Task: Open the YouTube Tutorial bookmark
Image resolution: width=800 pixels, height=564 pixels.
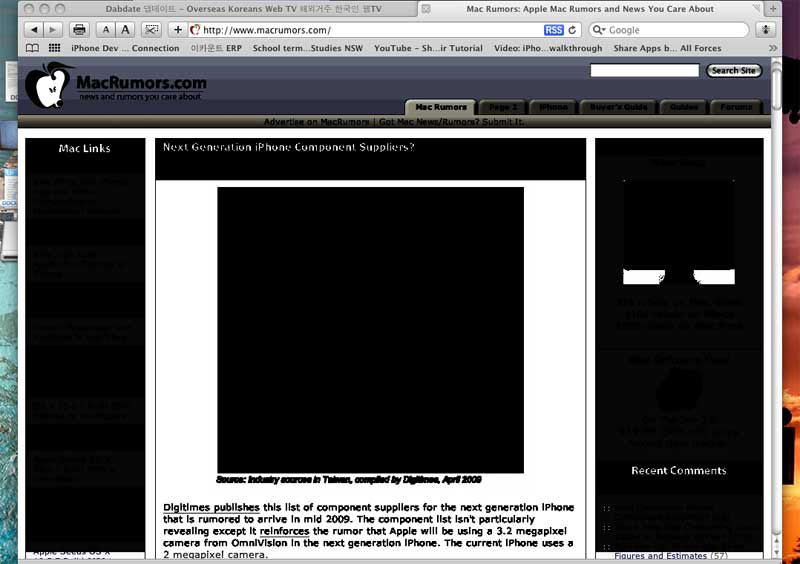Action: click(428, 48)
